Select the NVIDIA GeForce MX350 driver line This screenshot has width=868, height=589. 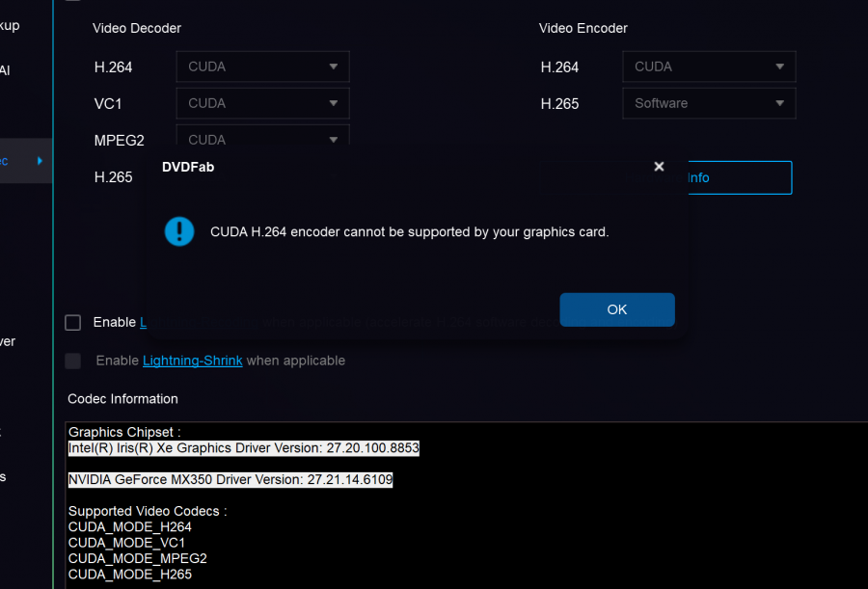(231, 479)
